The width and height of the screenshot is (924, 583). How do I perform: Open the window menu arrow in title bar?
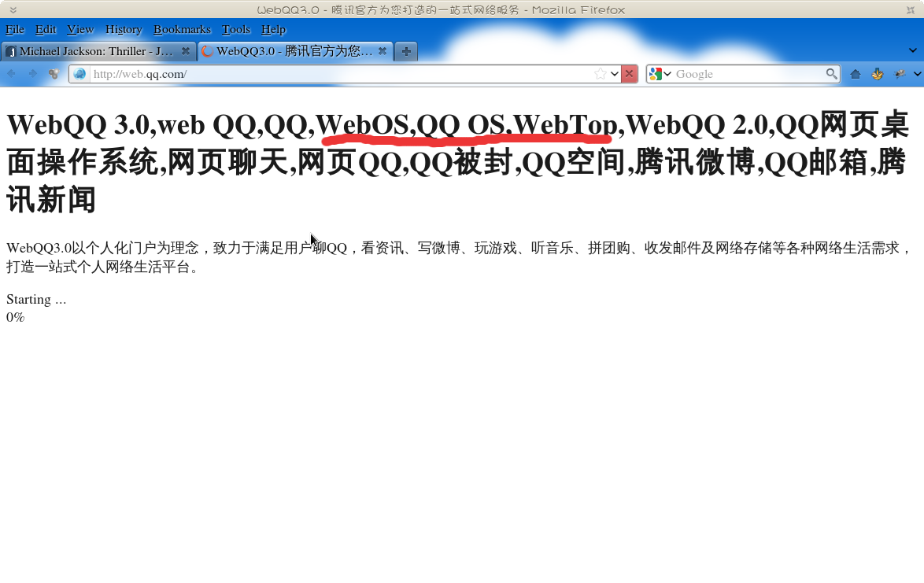pyautogui.click(x=13, y=10)
